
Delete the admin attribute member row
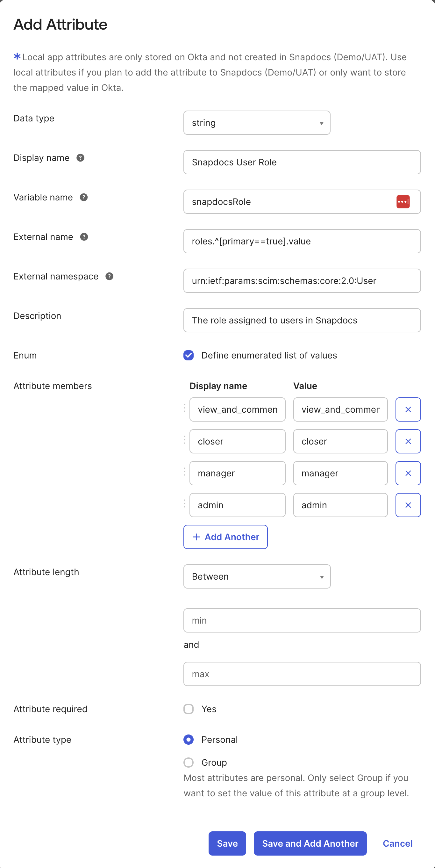[408, 505]
